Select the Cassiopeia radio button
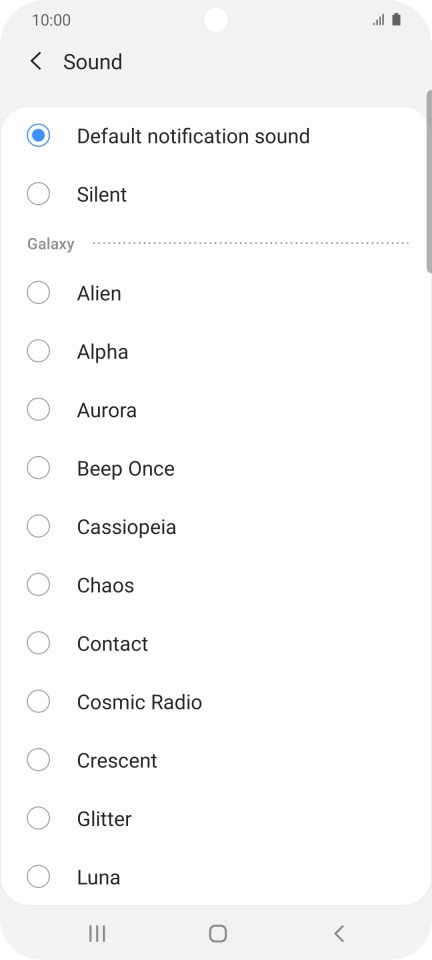This screenshot has height=960, width=432. pos(38,527)
